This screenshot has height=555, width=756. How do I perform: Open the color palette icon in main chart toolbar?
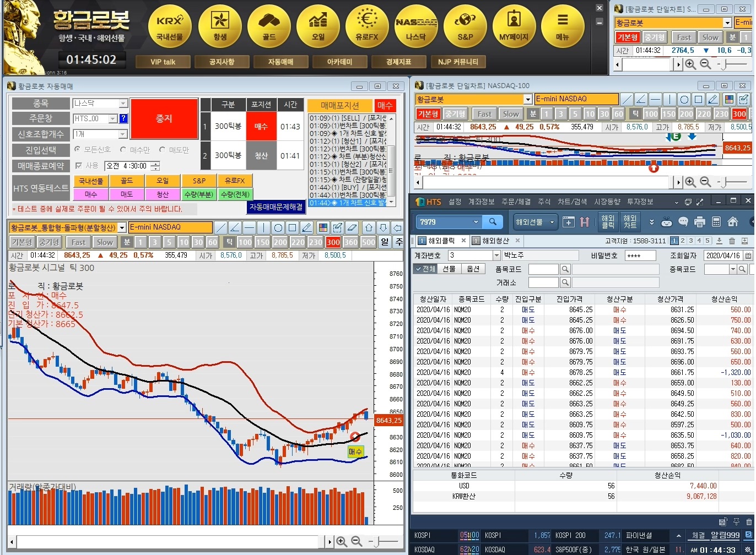pyautogui.click(x=323, y=227)
